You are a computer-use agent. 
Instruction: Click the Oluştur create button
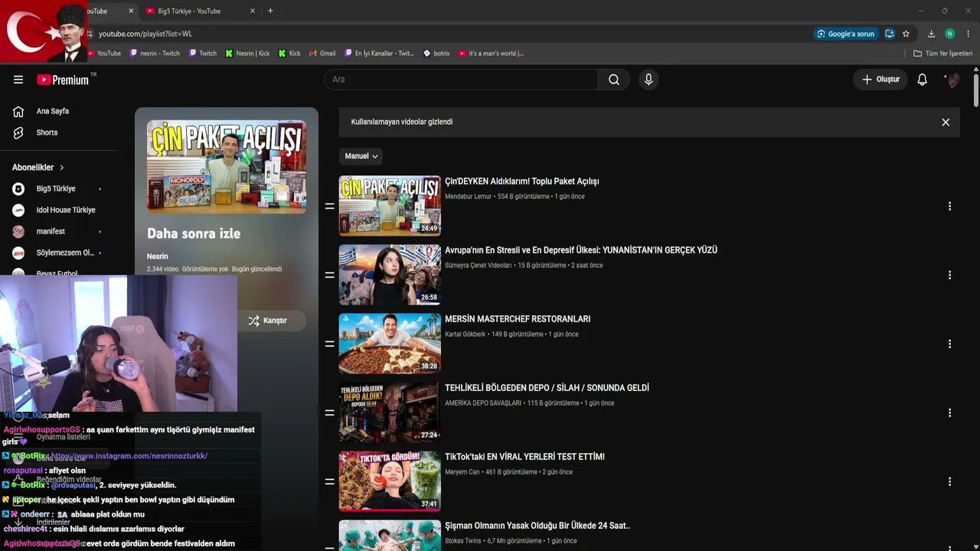(880, 80)
